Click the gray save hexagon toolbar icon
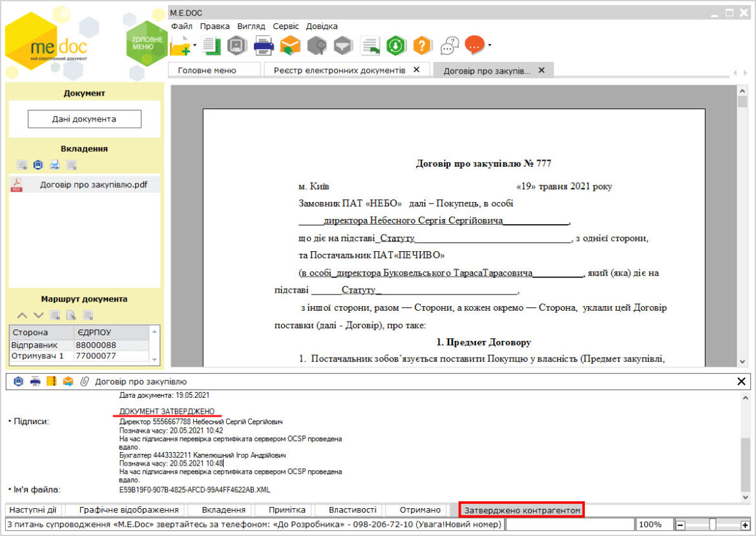Viewport: 756px width, 536px height. (236, 46)
